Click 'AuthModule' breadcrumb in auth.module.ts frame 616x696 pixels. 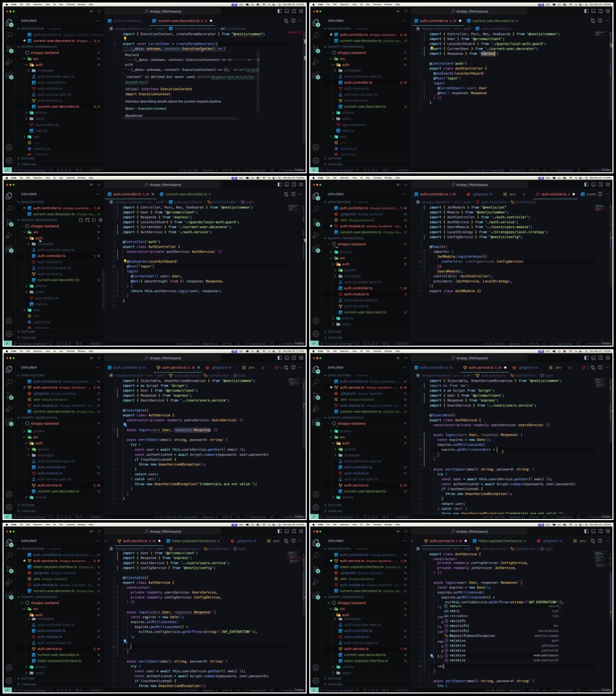click(525, 202)
